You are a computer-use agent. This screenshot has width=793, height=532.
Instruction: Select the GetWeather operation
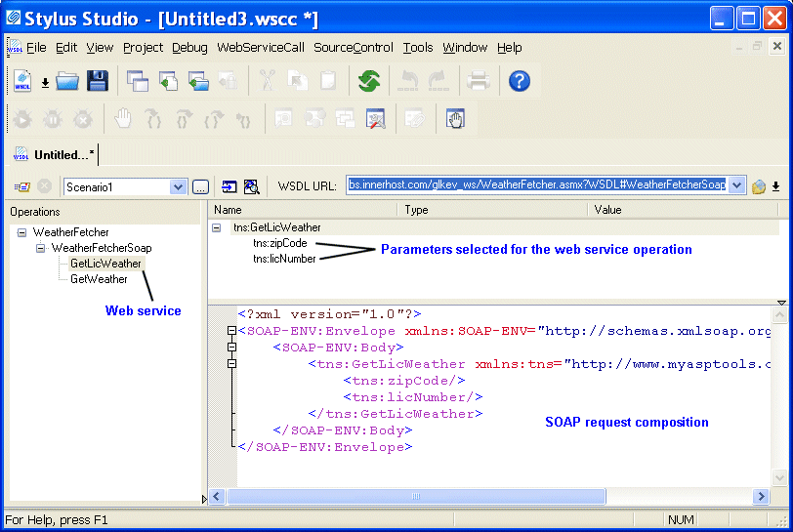(x=99, y=279)
